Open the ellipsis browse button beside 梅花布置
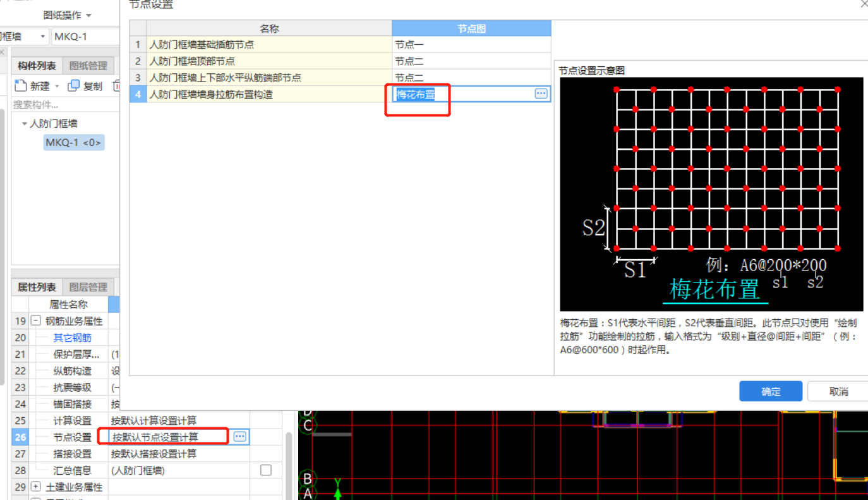Screen dimensions: 868x500 tap(541, 94)
